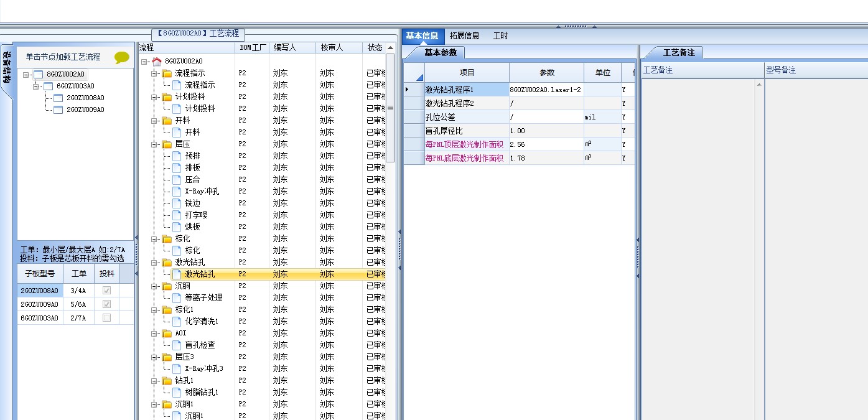The width and height of the screenshot is (868, 420).
Task: Toggle the 投料 checkbox for 2G0ZU008A0
Action: point(107,291)
